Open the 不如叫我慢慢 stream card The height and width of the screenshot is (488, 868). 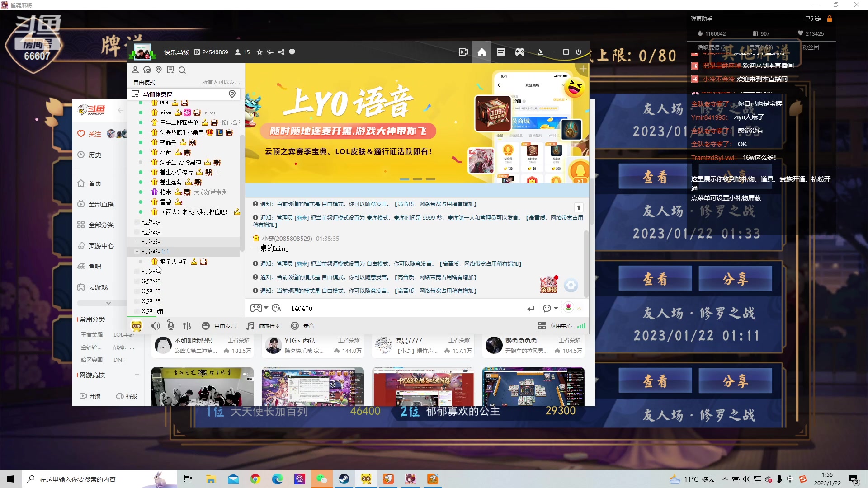[202, 345]
